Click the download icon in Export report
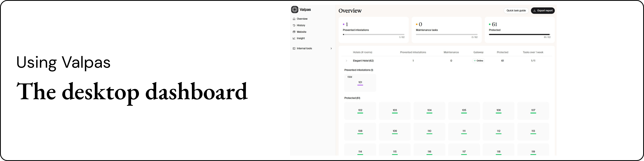This screenshot has width=644, height=161. pyautogui.click(x=534, y=11)
